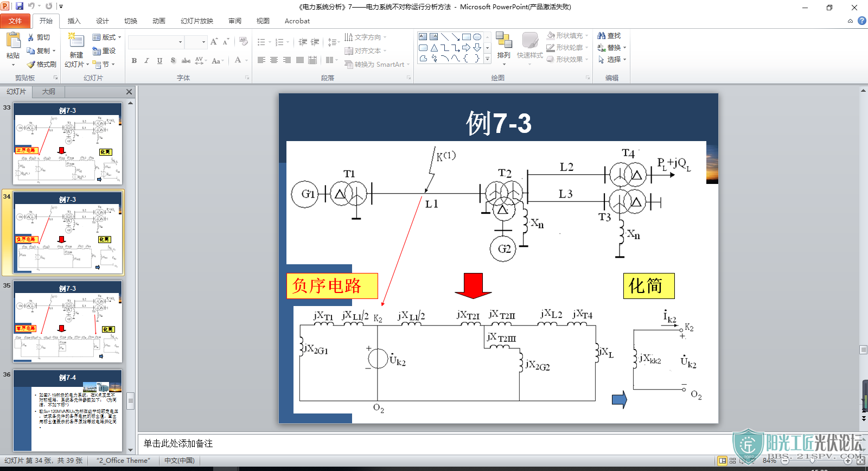Screen dimensions: 868x471
Task: Click the Shape Outline (形状轮廓) button
Action: coord(567,48)
